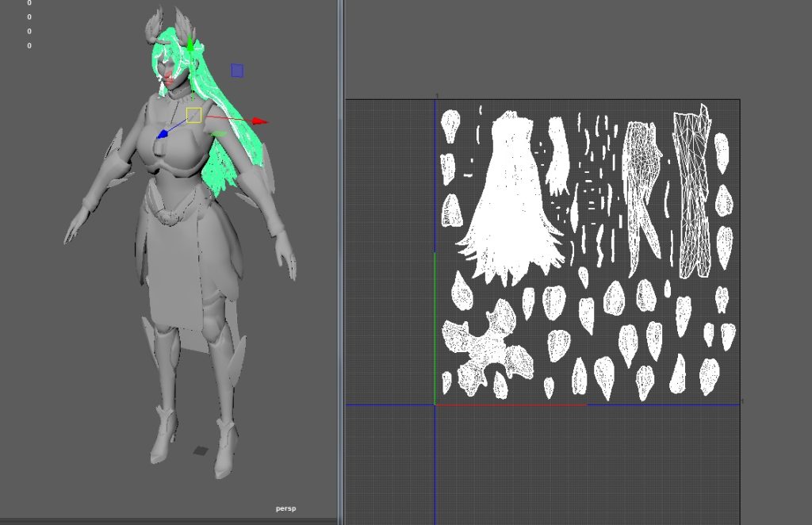Click the "persp" camera label in the viewport
The image size is (812, 525).
[x=285, y=508]
